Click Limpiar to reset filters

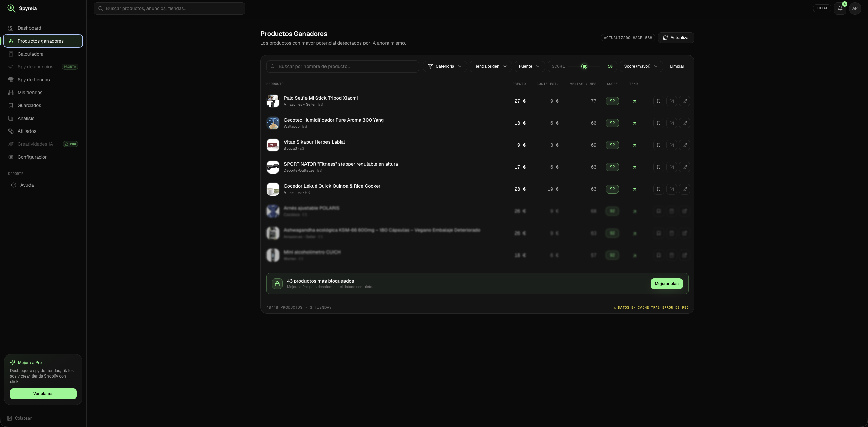click(677, 66)
